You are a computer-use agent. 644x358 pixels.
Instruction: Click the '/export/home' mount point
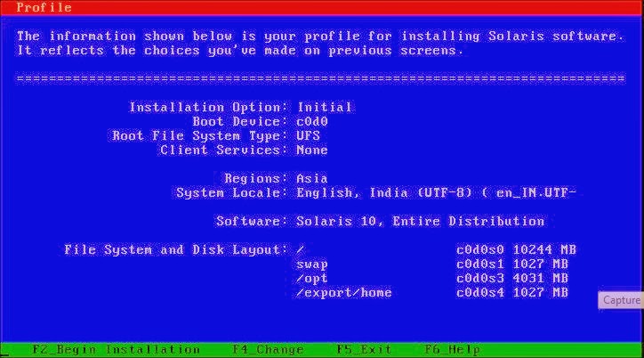point(344,293)
